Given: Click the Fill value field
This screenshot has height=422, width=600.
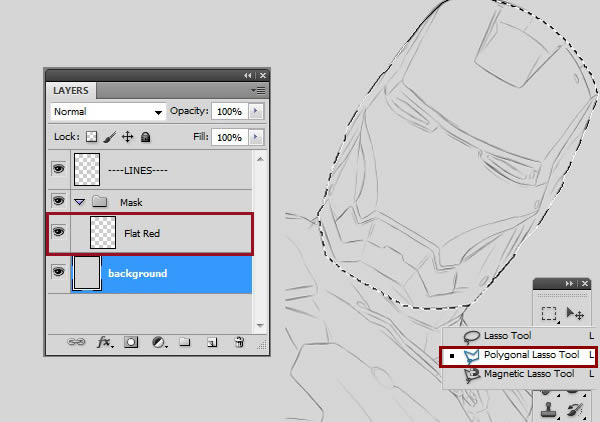Looking at the screenshot, I should 230,137.
